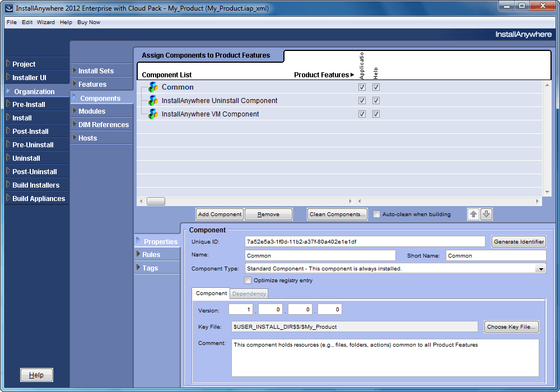Click the InstallAnywhere title bar app icon
Image resolution: width=560 pixels, height=392 pixels.
(10, 8)
